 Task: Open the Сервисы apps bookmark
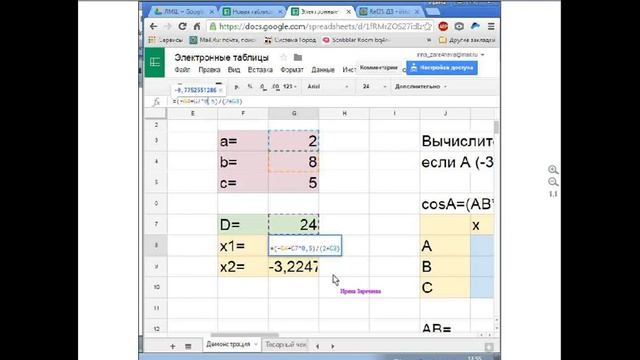pyautogui.click(x=165, y=40)
